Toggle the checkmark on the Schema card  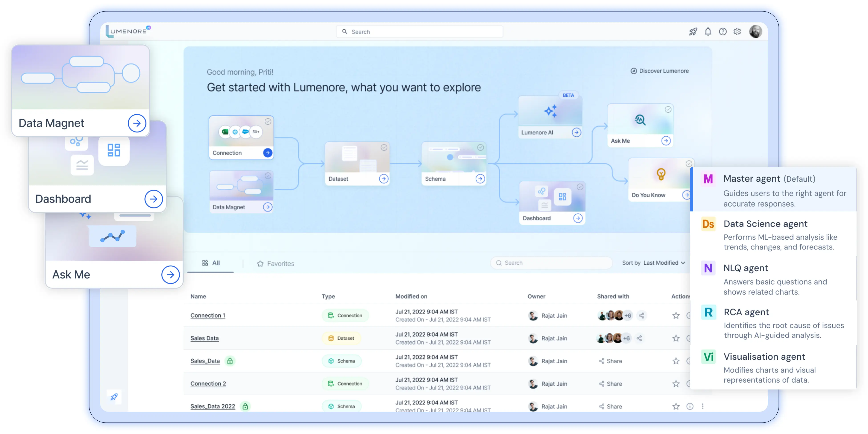[481, 147]
